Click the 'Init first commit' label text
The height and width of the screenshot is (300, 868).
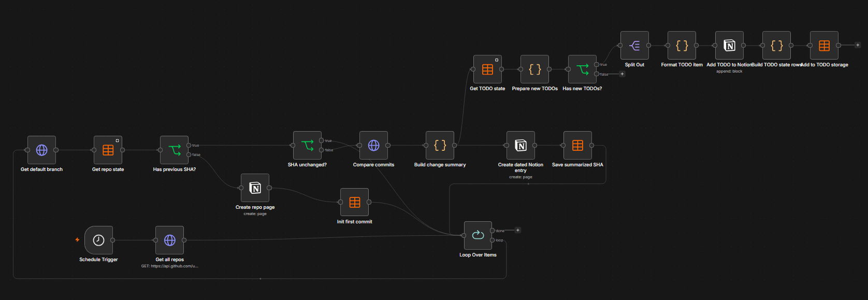(354, 222)
